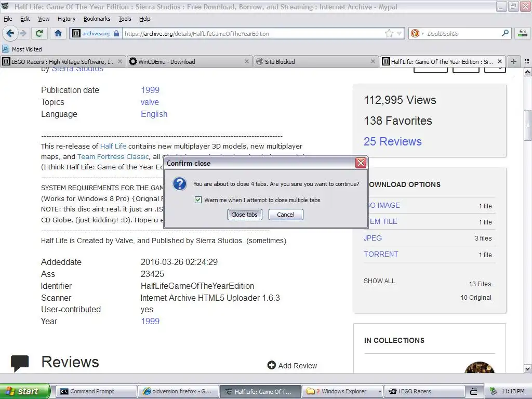Viewport: 532px width, 399px height.
Task: Open the View menu
Action: [44, 19]
